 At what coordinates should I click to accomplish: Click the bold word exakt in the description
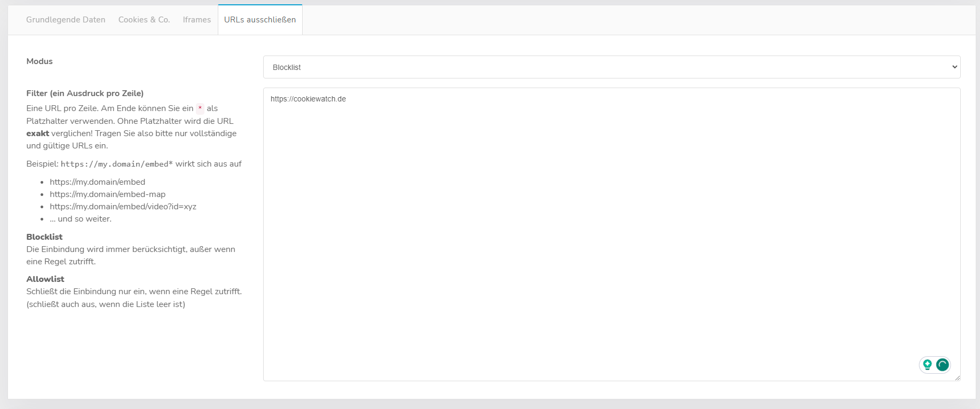click(37, 133)
